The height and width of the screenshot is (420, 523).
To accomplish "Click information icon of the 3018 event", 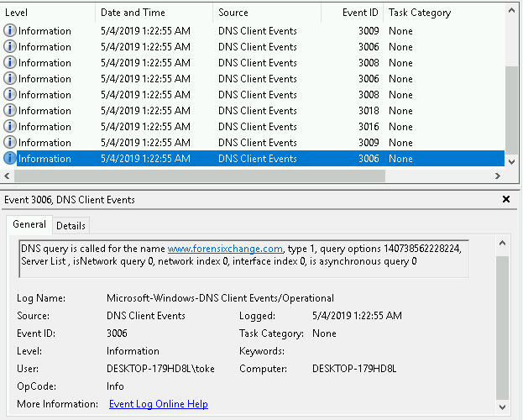I will coord(10,110).
